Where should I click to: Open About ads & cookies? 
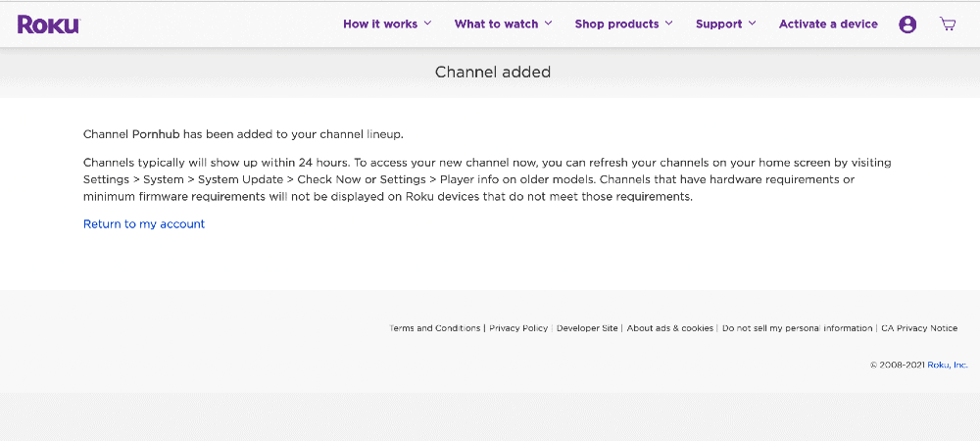[x=670, y=328]
